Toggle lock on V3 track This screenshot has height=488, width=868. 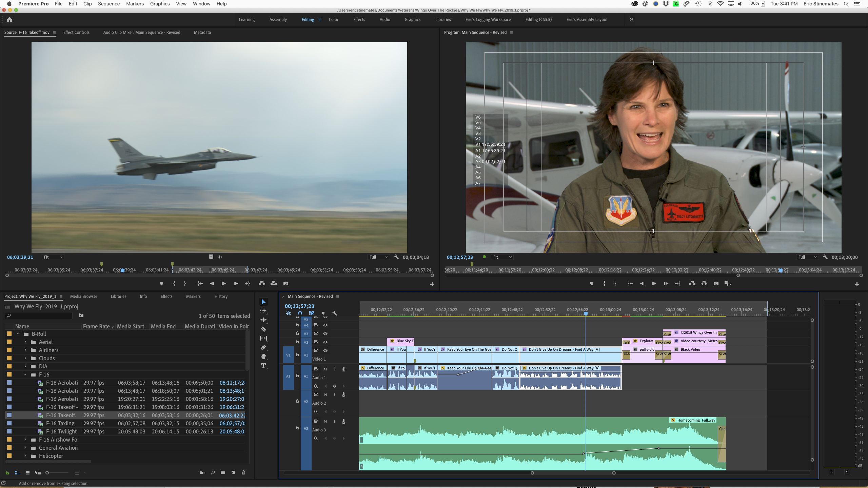point(297,333)
